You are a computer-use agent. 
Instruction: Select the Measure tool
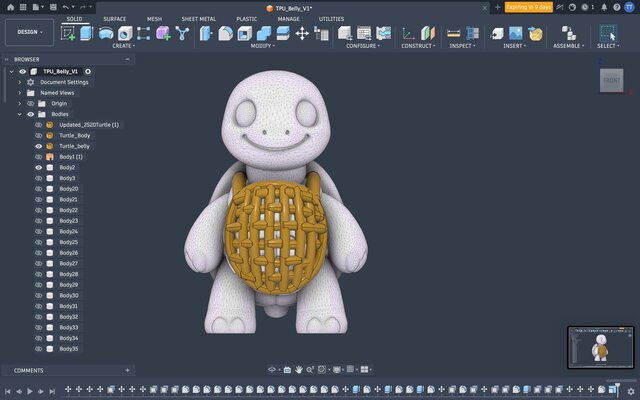453,33
